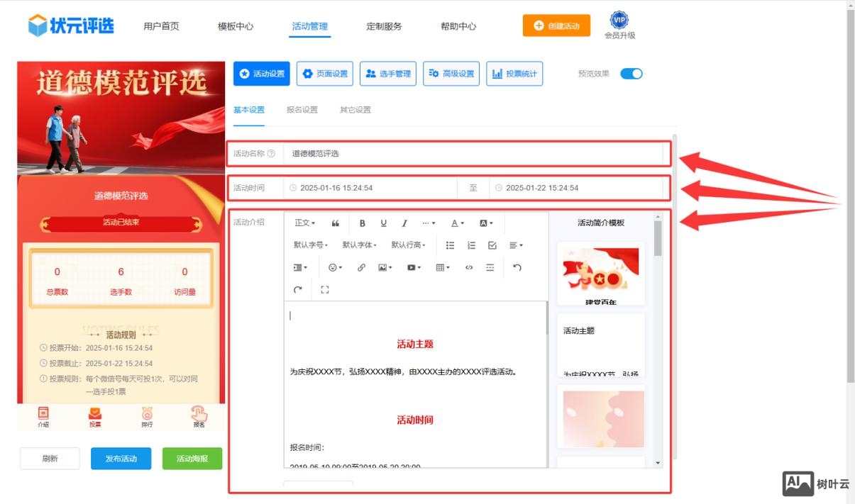Apply italic formatting in the editor
The image size is (855, 504).
tap(404, 223)
